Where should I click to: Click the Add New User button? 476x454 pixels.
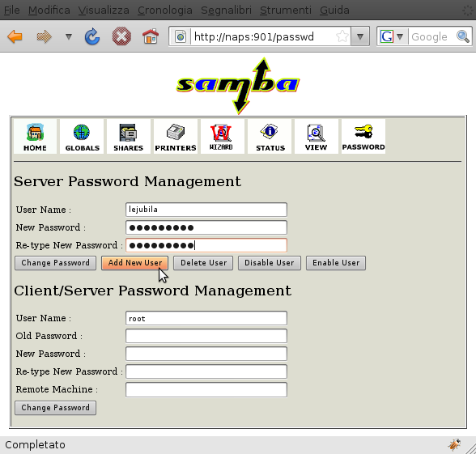134,263
